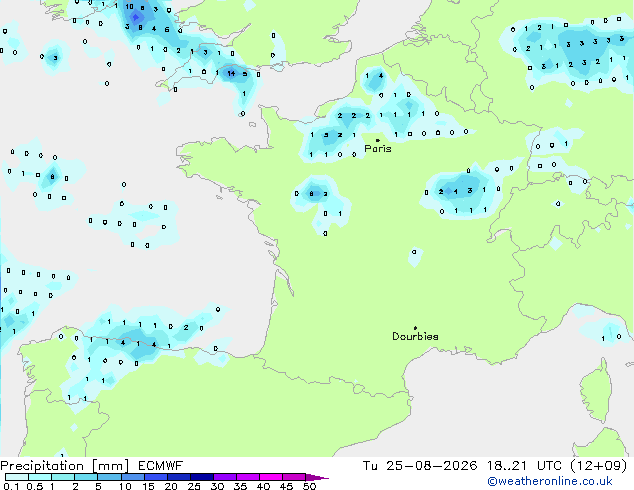Screen dimensions: 634x490
Task: Click the (12+09) forecast run label
Action: (598, 466)
